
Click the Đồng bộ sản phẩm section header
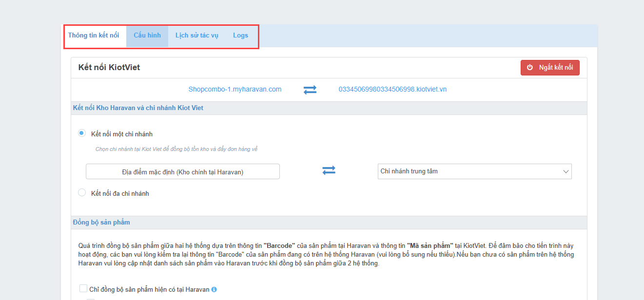[101, 223]
